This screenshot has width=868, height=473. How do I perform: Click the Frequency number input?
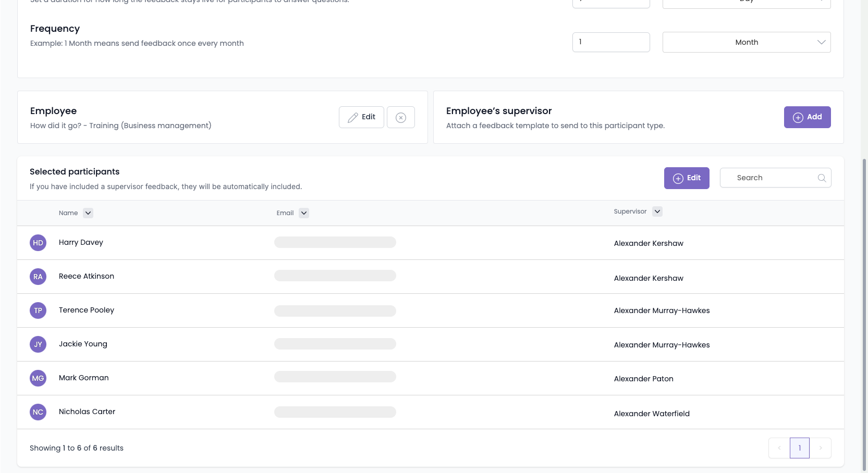pos(611,42)
